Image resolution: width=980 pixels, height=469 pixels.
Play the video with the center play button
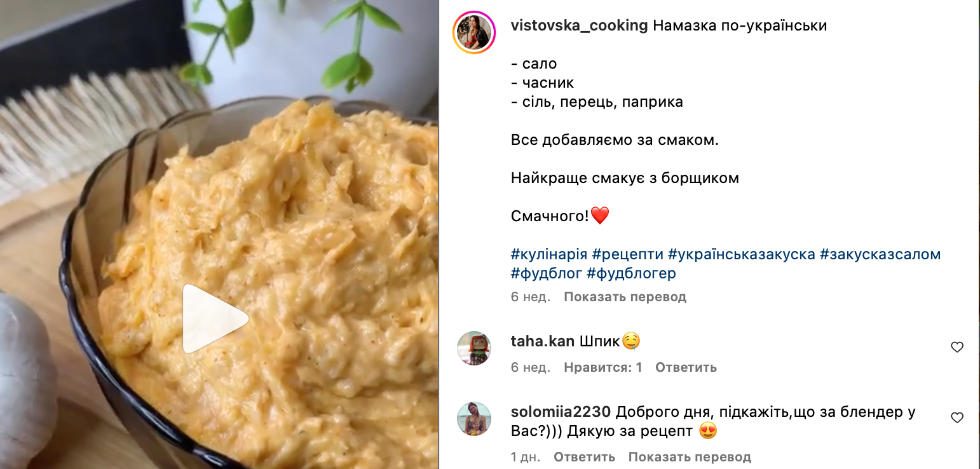coord(214,318)
